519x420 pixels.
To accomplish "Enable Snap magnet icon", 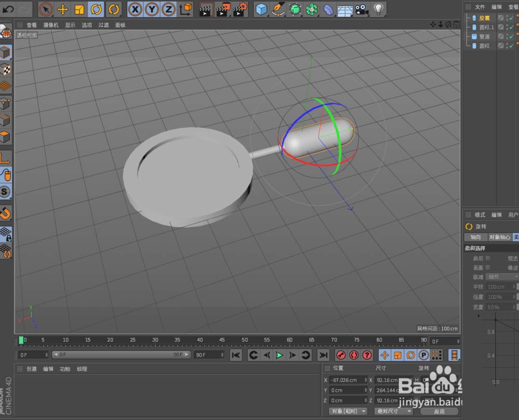I will point(5,213).
